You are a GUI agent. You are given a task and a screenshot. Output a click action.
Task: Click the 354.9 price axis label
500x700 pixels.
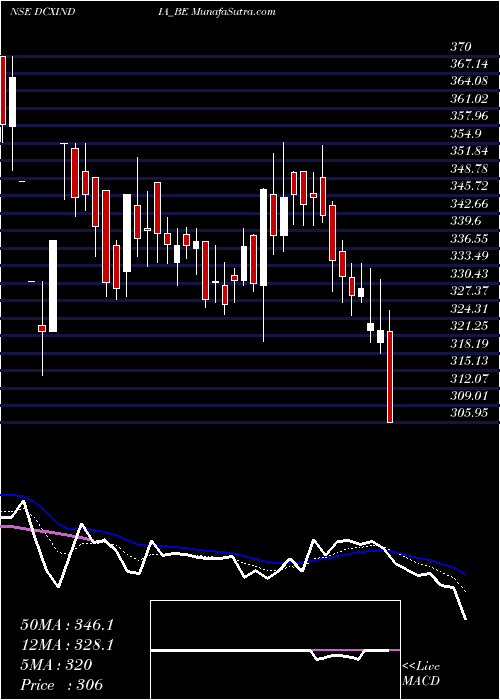465,134
